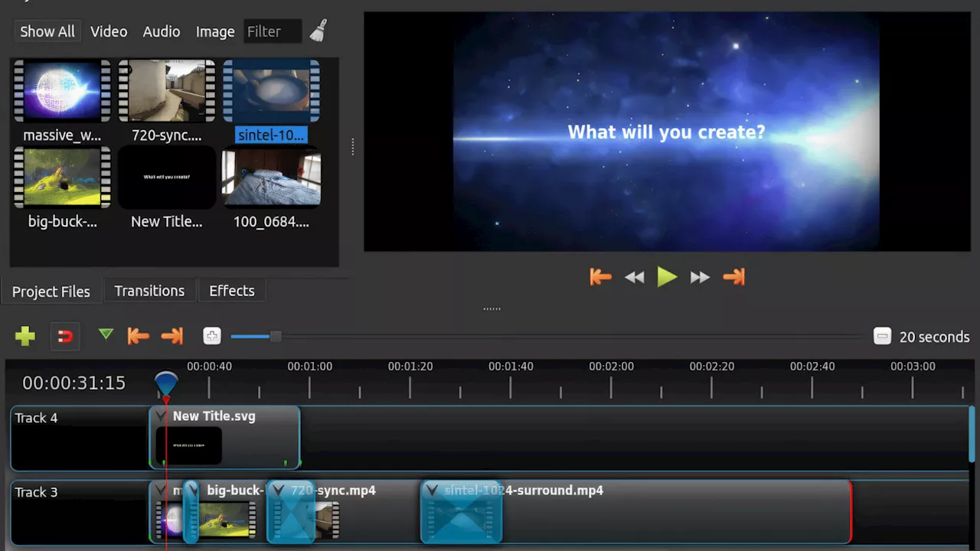The image size is (980, 551).
Task: Play the video preview
Action: pyautogui.click(x=667, y=277)
